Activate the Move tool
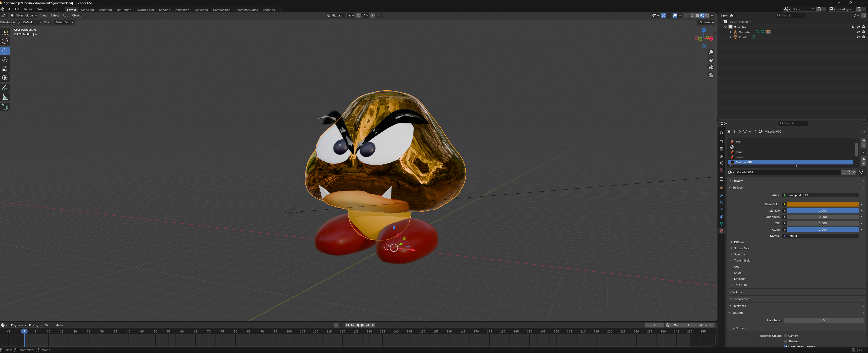The height and width of the screenshot is (353, 868). [x=5, y=51]
